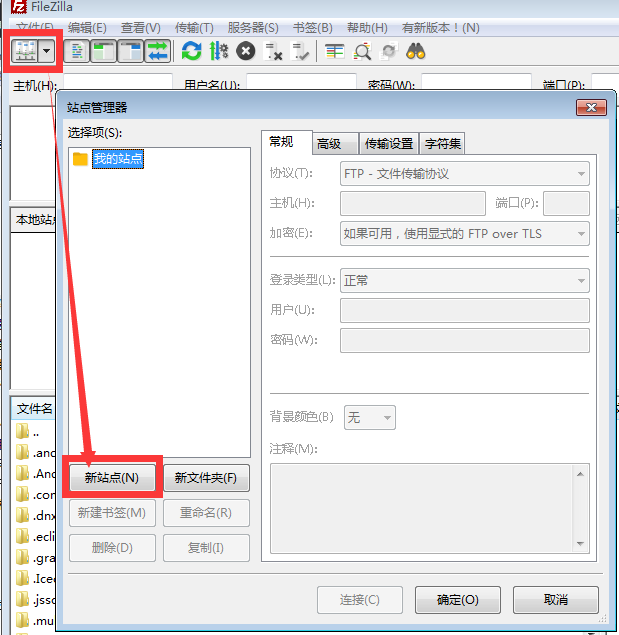Screen dimensions: 619x635
Task: Click the 取消 button
Action: (556, 599)
